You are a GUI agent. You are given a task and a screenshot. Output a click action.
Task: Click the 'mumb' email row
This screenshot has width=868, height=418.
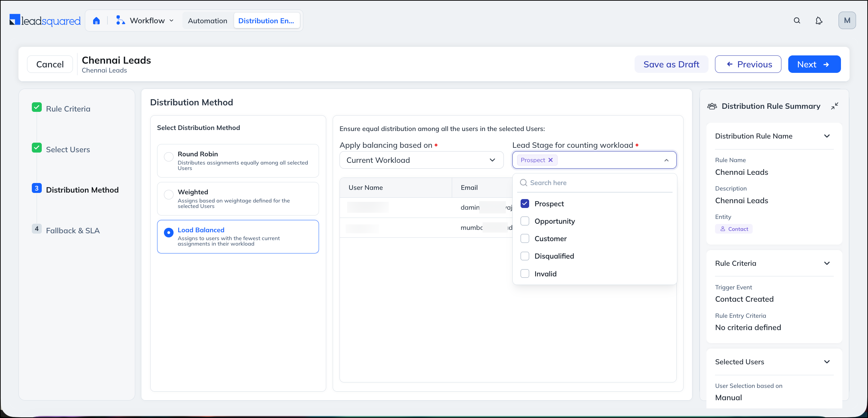(486, 227)
